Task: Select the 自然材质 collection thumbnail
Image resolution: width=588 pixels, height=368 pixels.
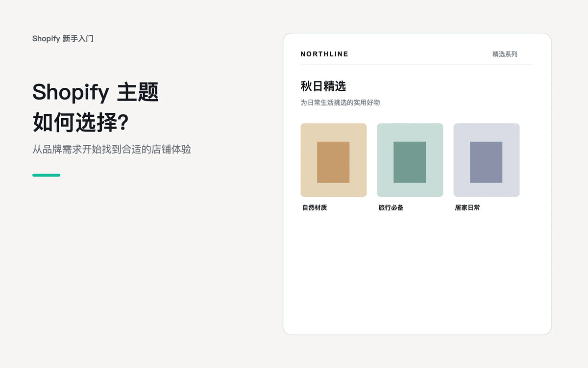Action: [x=334, y=160]
